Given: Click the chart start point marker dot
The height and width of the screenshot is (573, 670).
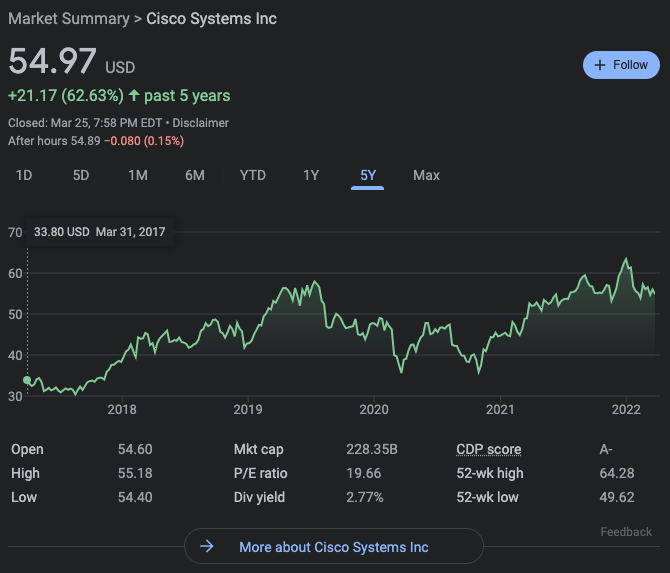Looking at the screenshot, I should click(x=27, y=381).
